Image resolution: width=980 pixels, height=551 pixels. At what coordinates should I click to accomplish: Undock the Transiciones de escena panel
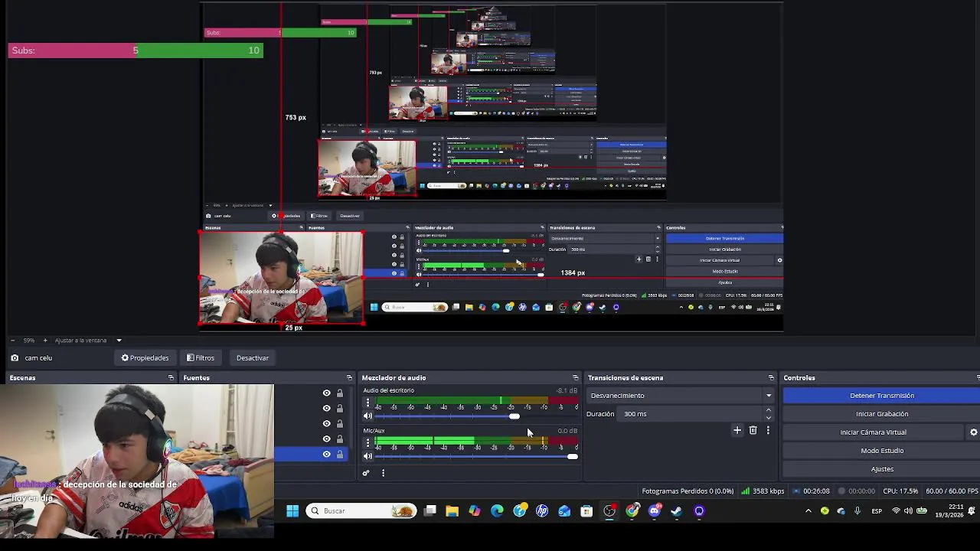(771, 377)
